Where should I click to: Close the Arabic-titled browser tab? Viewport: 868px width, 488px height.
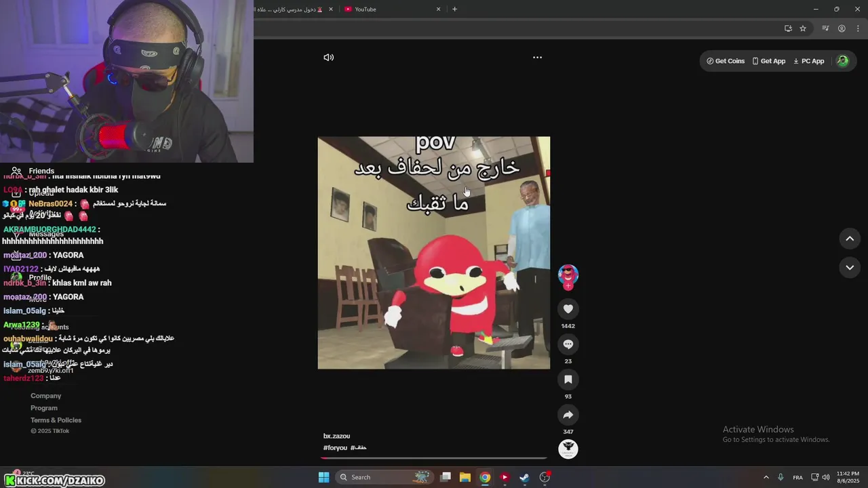pos(331,9)
